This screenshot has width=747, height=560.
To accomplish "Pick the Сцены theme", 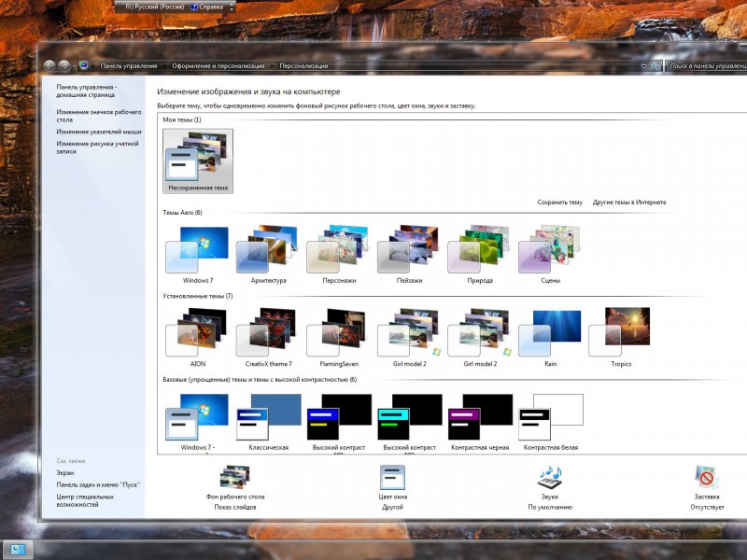I will point(550,255).
